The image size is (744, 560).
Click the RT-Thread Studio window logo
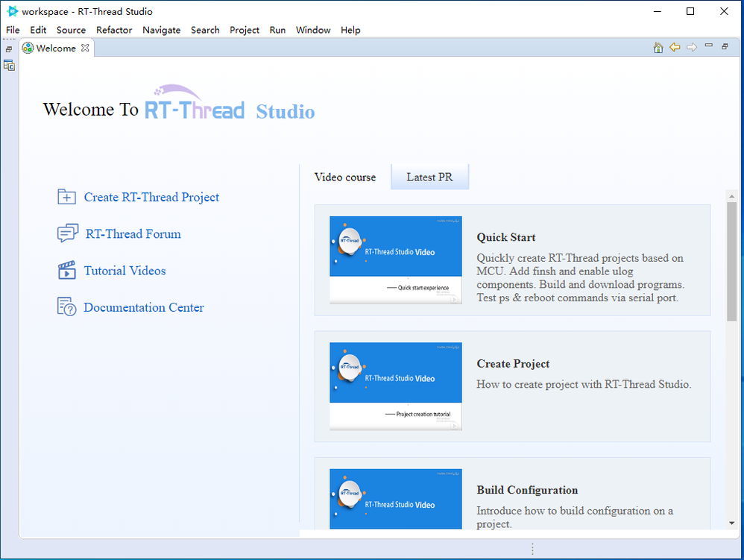tap(13, 11)
